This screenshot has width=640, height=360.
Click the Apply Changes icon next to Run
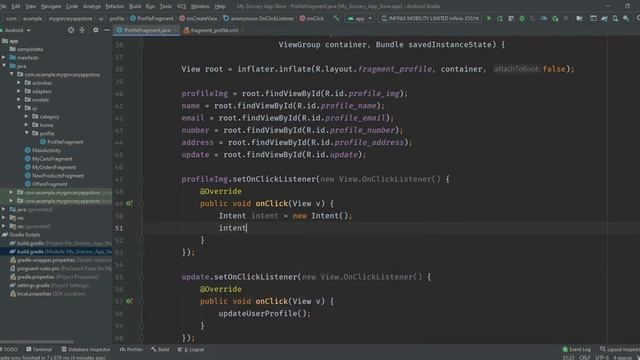pos(500,18)
